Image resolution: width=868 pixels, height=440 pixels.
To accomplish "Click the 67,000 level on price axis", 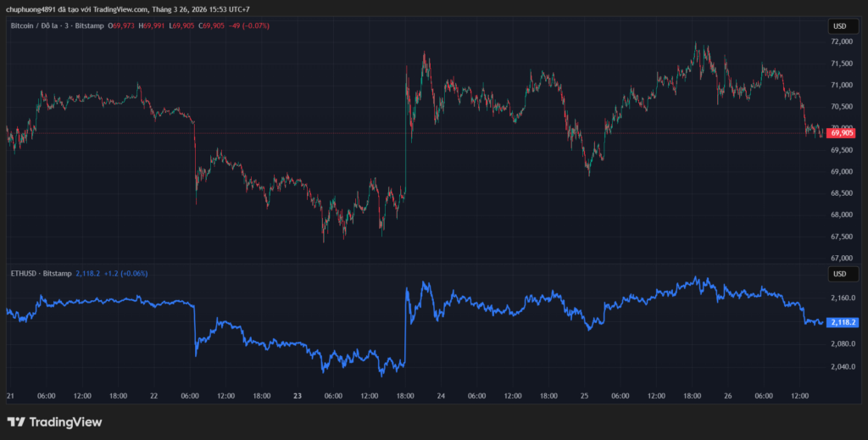I will [x=841, y=258].
